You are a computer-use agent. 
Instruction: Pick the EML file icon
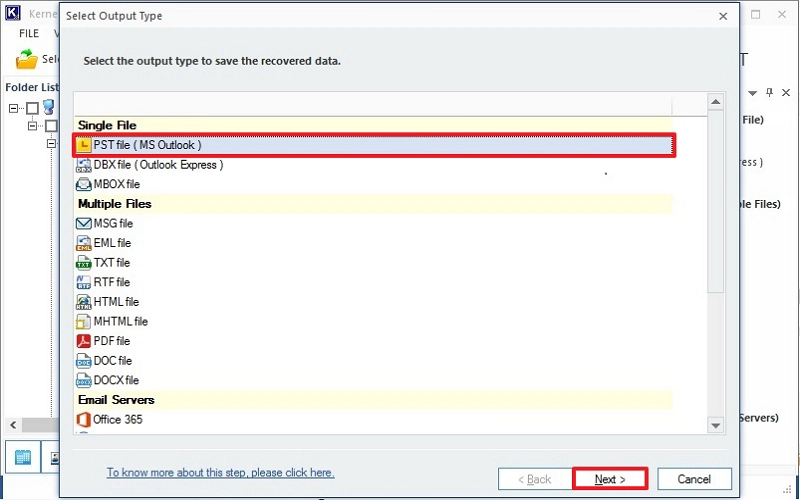pyautogui.click(x=85, y=243)
